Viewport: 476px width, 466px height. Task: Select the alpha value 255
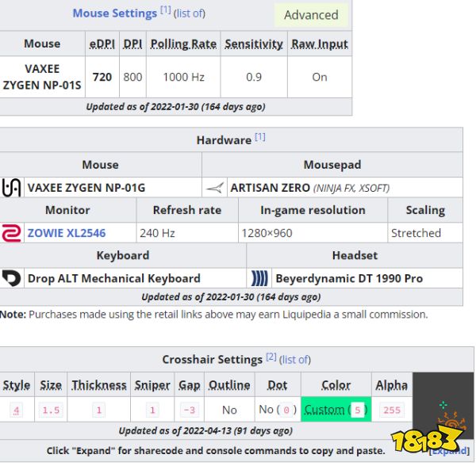(x=392, y=411)
